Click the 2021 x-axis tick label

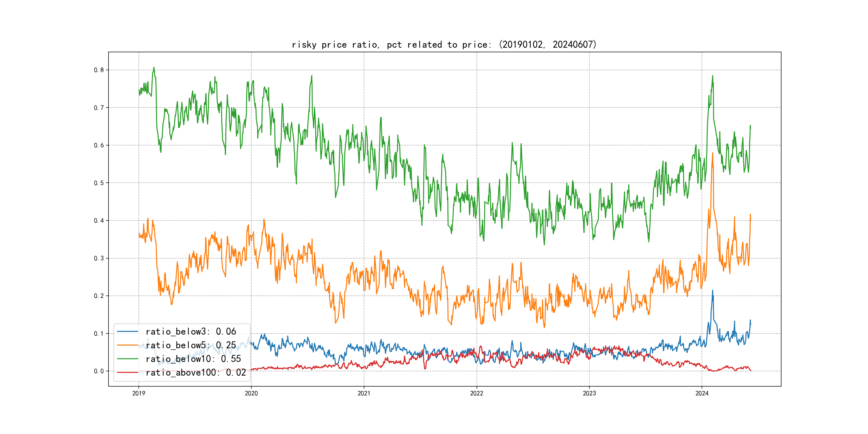pyautogui.click(x=364, y=393)
